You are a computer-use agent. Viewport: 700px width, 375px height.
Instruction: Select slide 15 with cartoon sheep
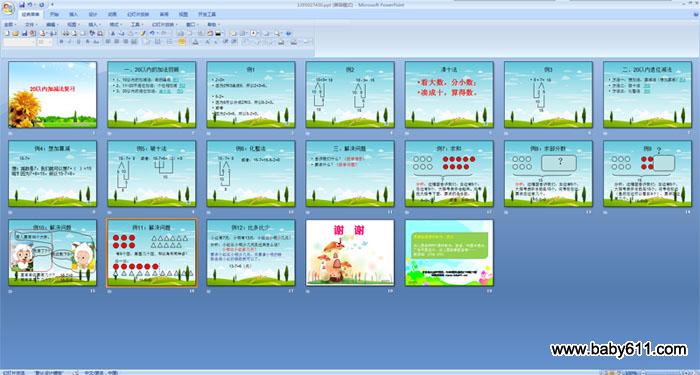[x=52, y=253]
